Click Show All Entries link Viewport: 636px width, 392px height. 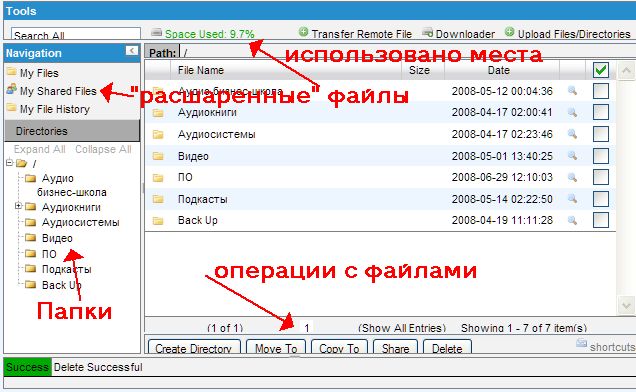point(402,327)
